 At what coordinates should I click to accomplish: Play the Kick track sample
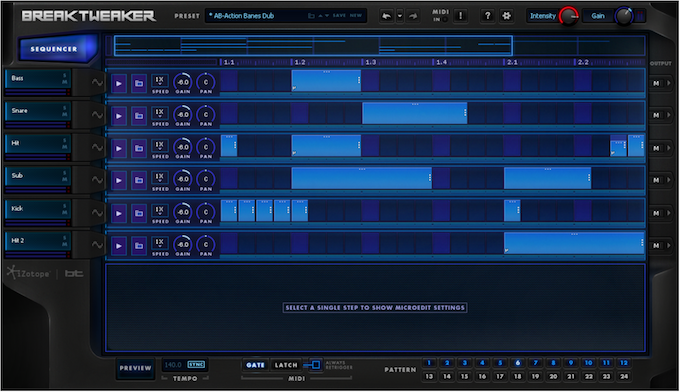click(x=119, y=213)
